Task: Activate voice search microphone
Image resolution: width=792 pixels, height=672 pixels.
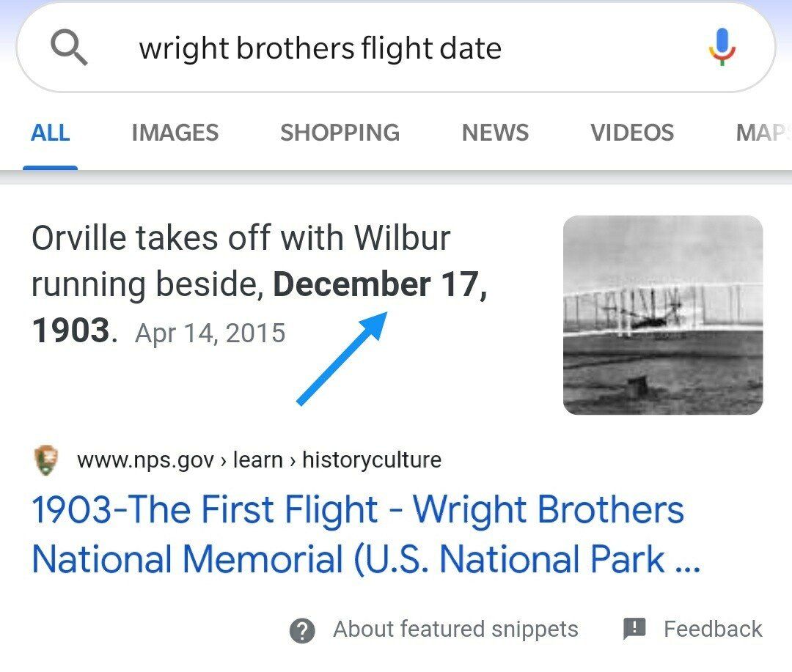Action: pyautogui.click(x=722, y=48)
